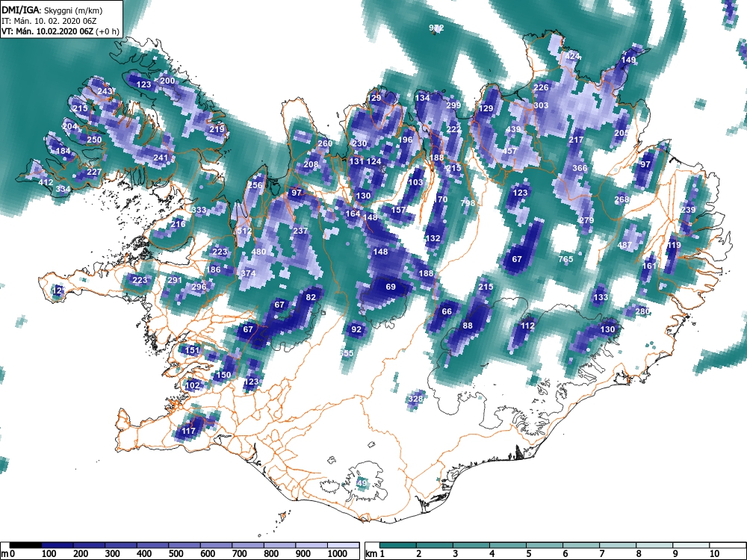Click the '1000' label on the metre scale
Viewport: 747px width, 560px height.
(x=338, y=554)
